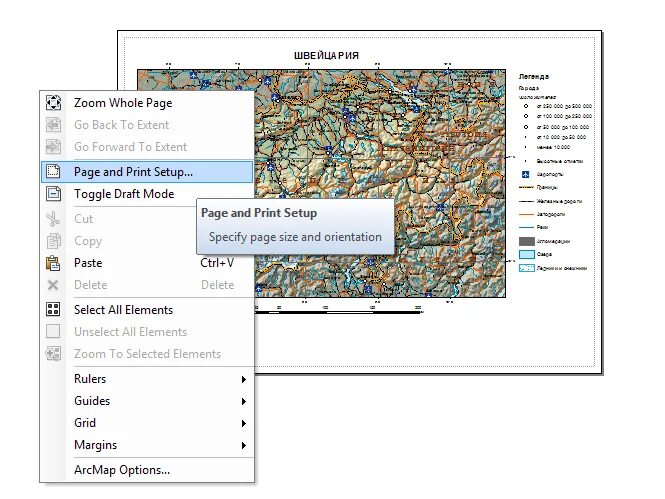Screen dimensions: 665x499
Task: Click the Page and Print Setup icon
Action: 53,171
